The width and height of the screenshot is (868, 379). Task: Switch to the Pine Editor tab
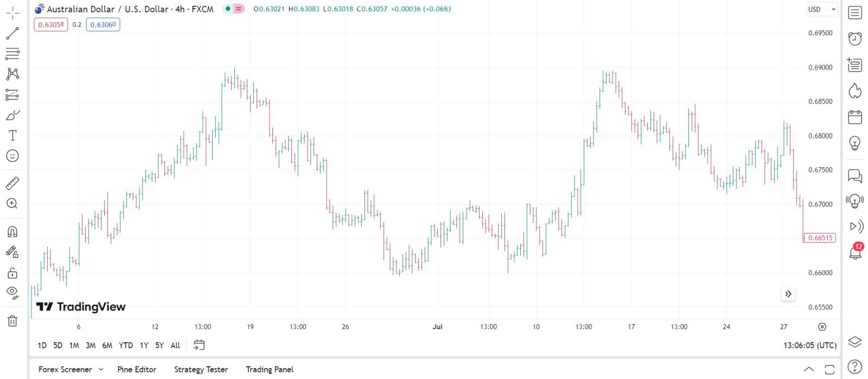pyautogui.click(x=137, y=369)
